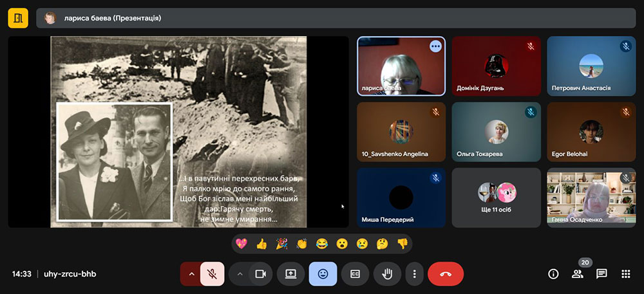The height and width of the screenshot is (294, 644).
Task: Unmute the microphone
Action: pos(212,273)
